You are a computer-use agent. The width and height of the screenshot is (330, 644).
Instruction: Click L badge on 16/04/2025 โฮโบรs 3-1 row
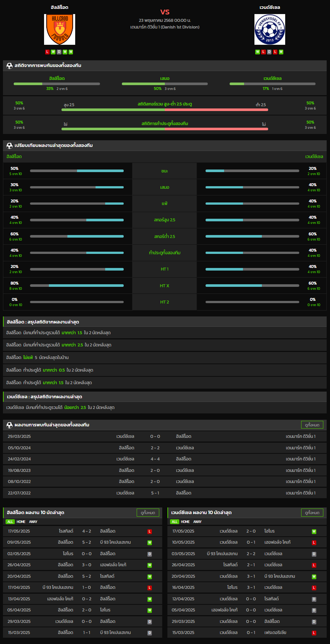314,588
